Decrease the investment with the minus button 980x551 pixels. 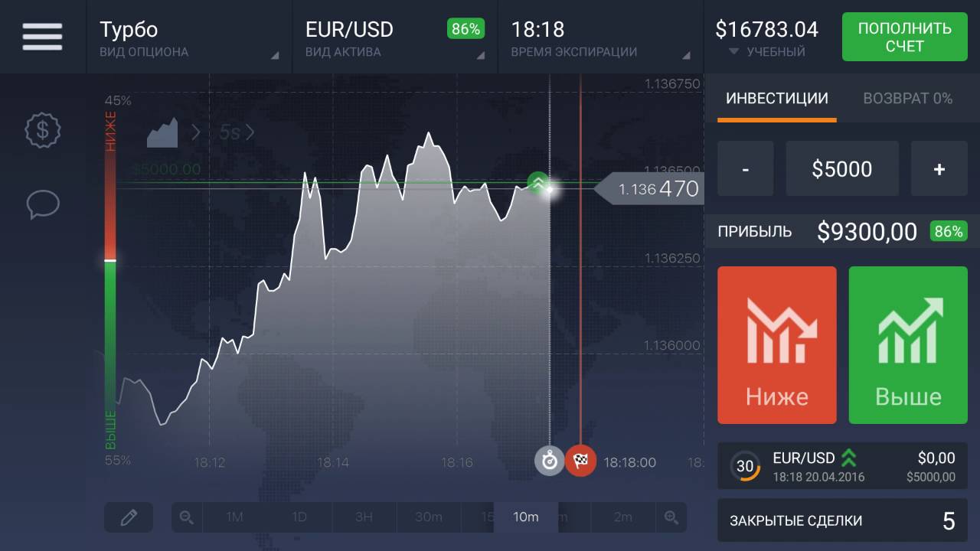746,169
